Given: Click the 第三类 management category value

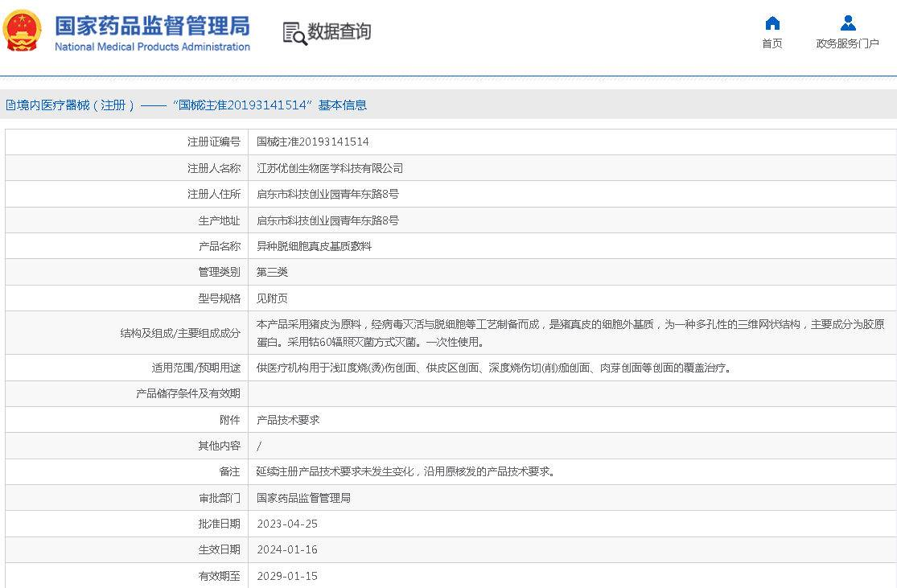Looking at the screenshot, I should tap(272, 272).
